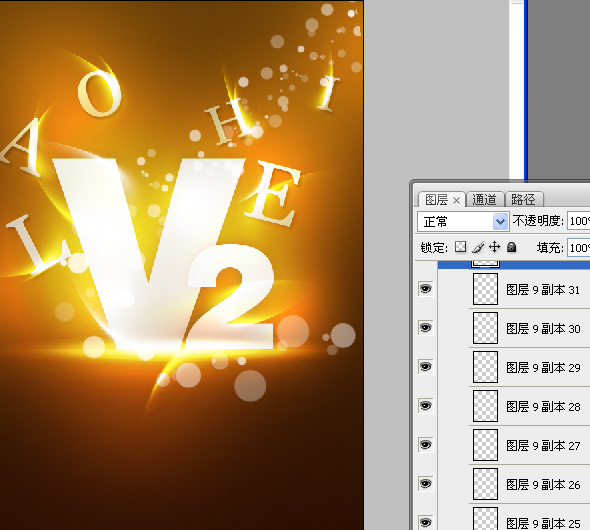Screen dimensions: 590x530
Task: Click the lock position move icon
Action: [494, 247]
